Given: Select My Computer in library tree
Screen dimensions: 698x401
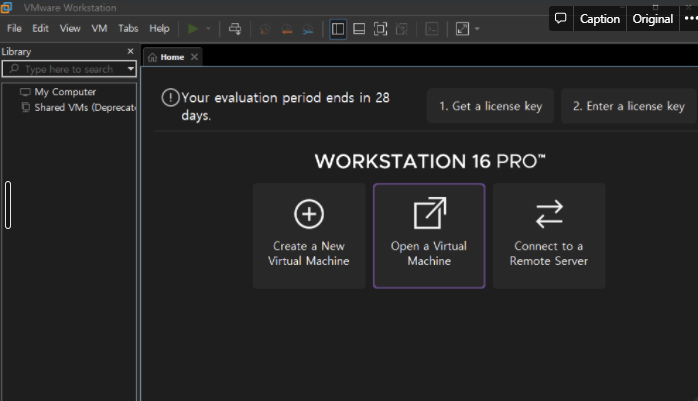Looking at the screenshot, I should (65, 92).
